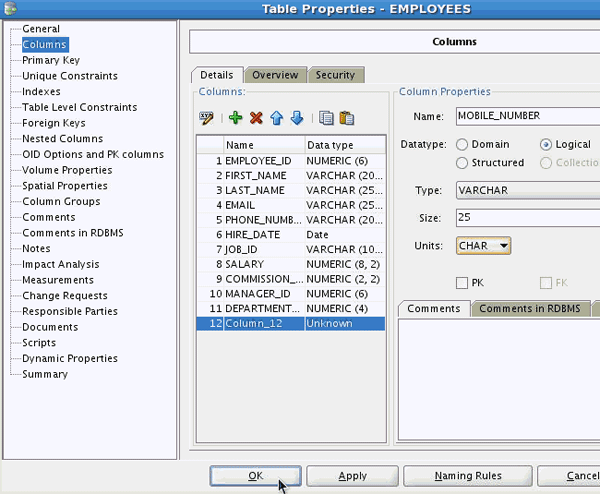The width and height of the screenshot is (600, 494).
Task: Click inside the comments text area
Action: pos(499,380)
